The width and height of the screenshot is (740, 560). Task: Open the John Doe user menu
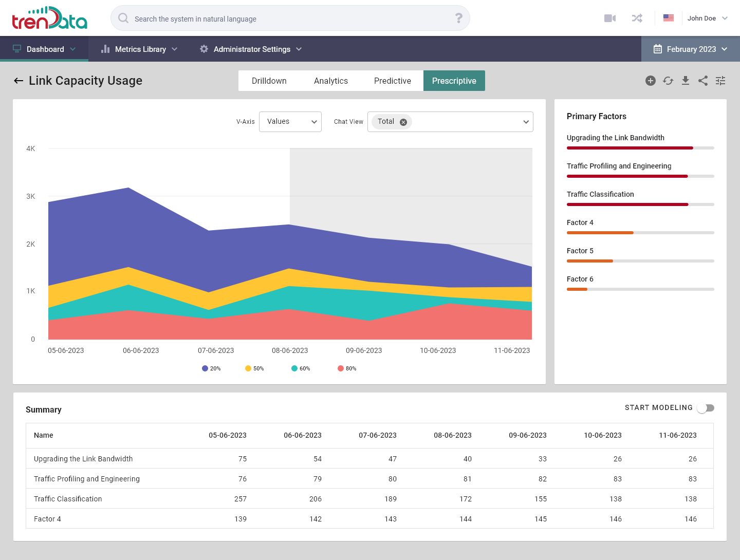tap(707, 18)
